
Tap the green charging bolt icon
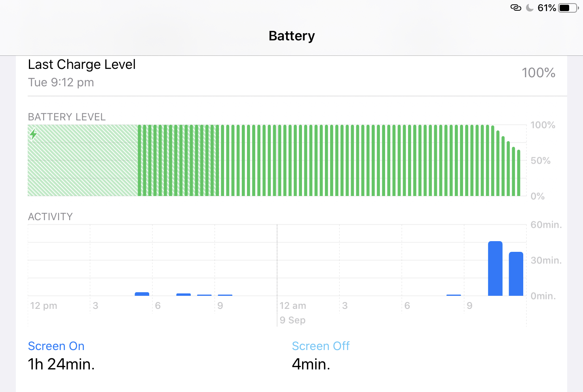click(34, 135)
